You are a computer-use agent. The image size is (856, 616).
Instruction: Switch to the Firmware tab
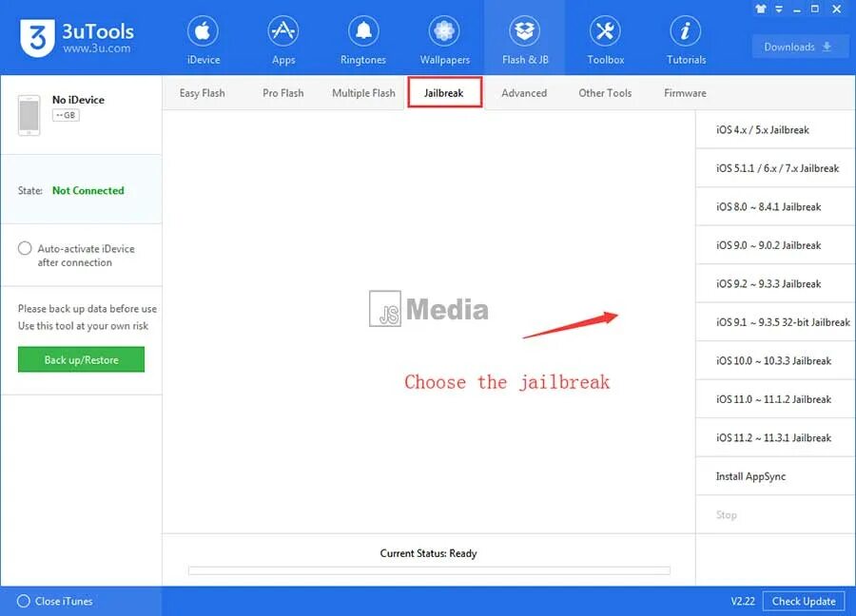click(685, 93)
